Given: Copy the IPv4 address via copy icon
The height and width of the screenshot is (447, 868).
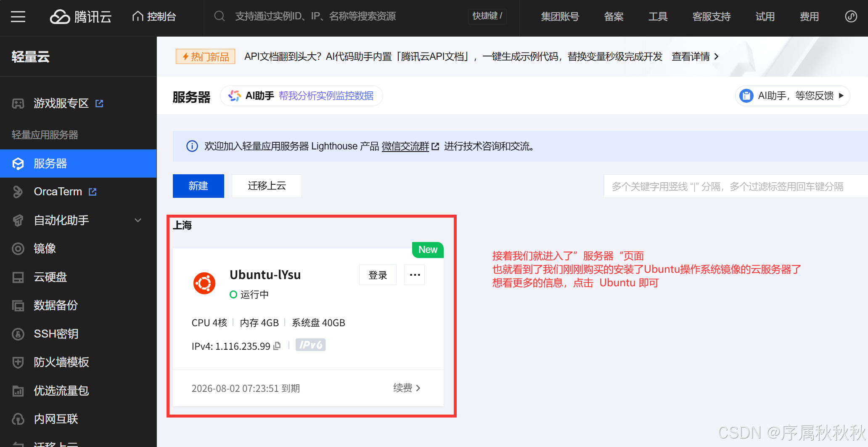Looking at the screenshot, I should (277, 346).
